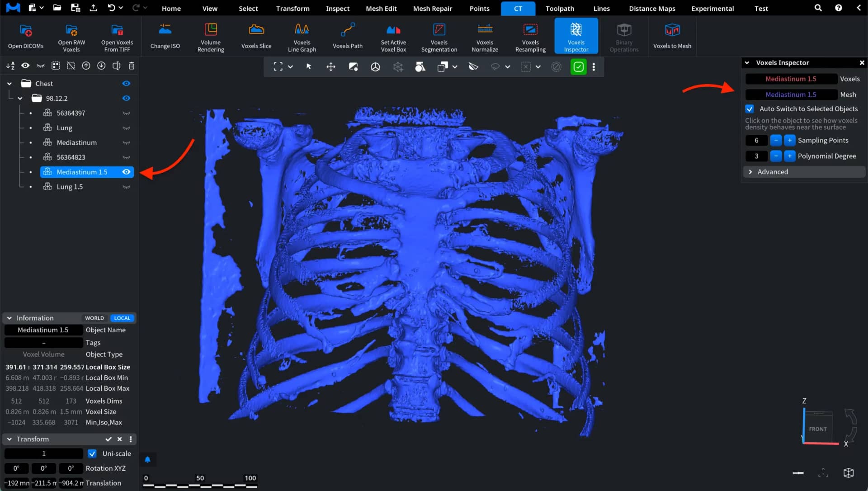Click Set Active Voxel Box
The width and height of the screenshot is (868, 491).
coord(393,37)
